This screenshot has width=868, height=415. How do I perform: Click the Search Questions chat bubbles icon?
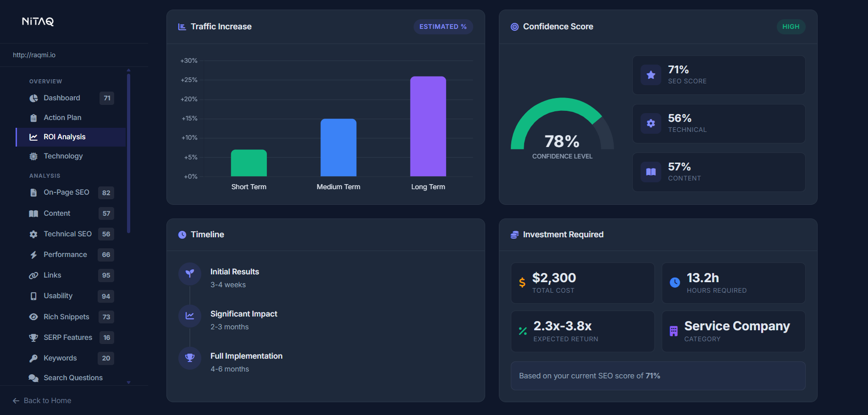[33, 378]
